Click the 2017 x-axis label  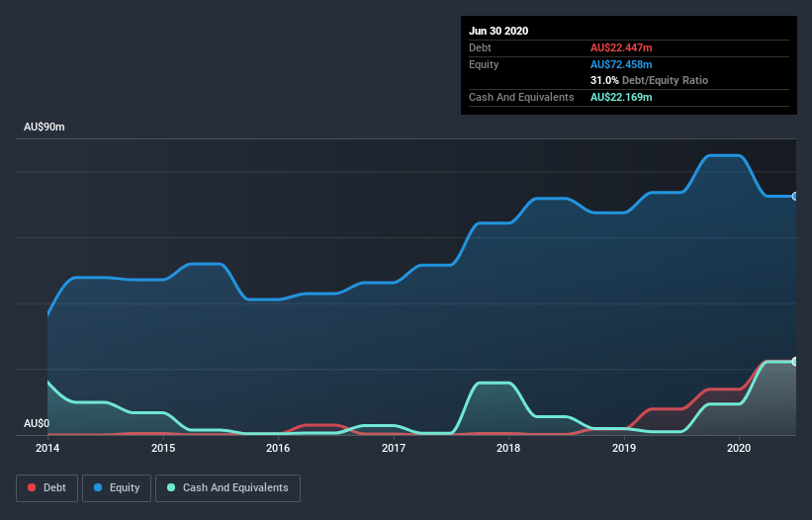[x=394, y=448]
